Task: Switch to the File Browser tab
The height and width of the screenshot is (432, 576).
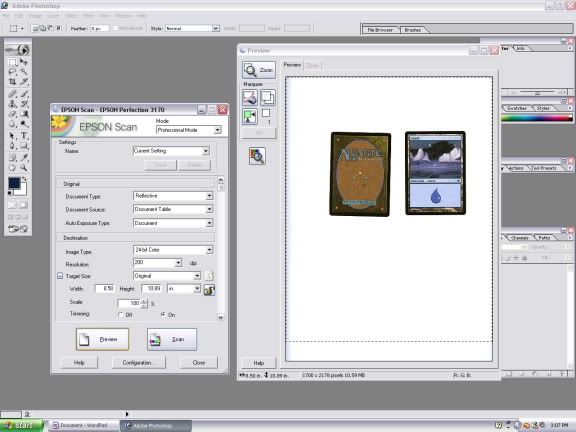Action: [380, 30]
